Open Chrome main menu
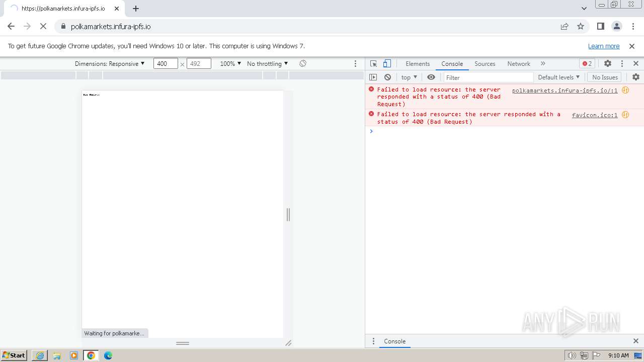The width and height of the screenshot is (644, 362). (632, 26)
